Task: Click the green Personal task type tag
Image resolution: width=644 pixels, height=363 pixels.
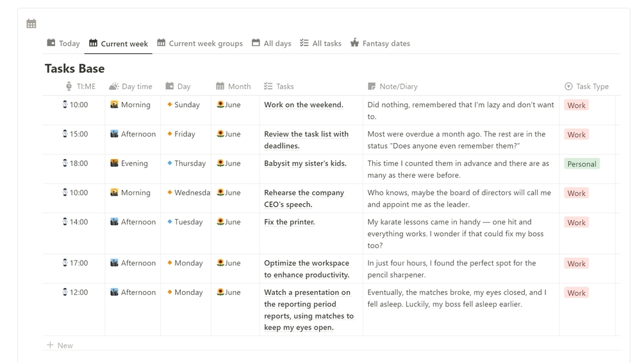Action: click(582, 164)
